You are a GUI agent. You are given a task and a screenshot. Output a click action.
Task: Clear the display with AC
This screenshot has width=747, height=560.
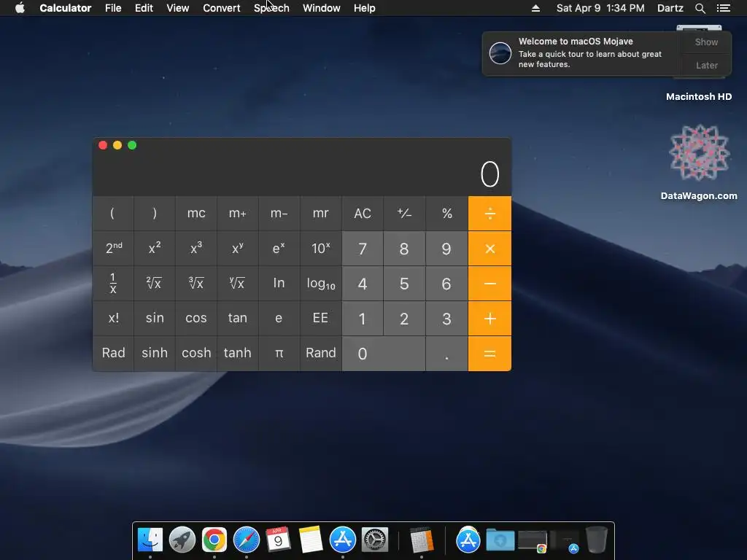[x=363, y=214]
